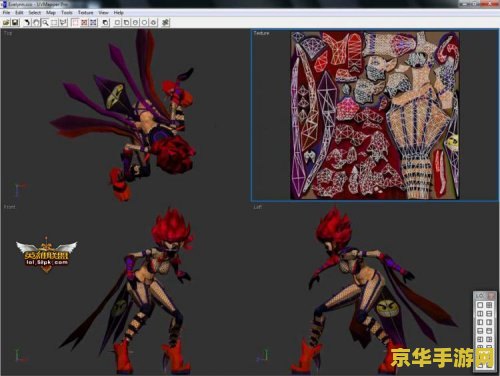Click the black curved-arrow undo icon

(27, 23)
